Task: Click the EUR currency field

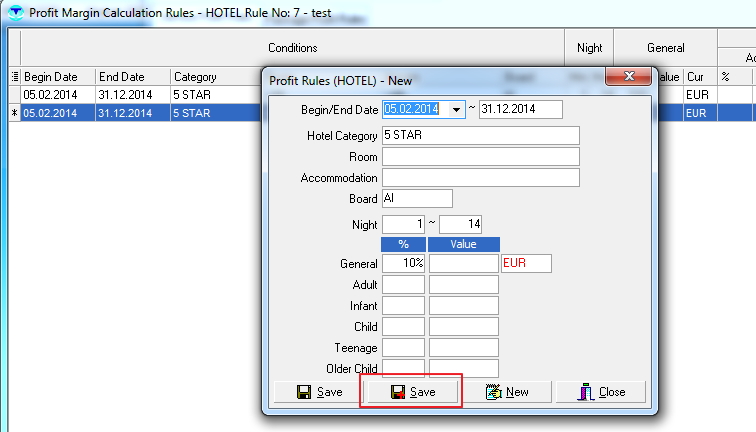Action: point(526,263)
